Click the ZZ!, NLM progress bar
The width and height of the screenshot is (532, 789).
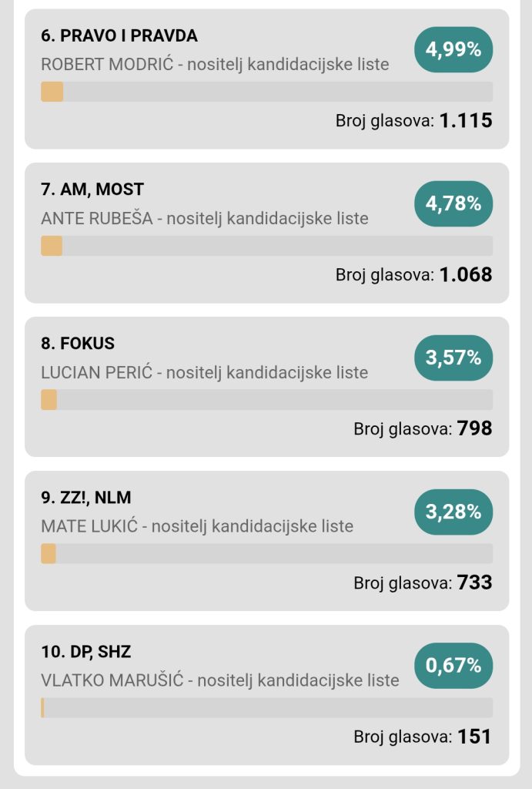[266, 554]
